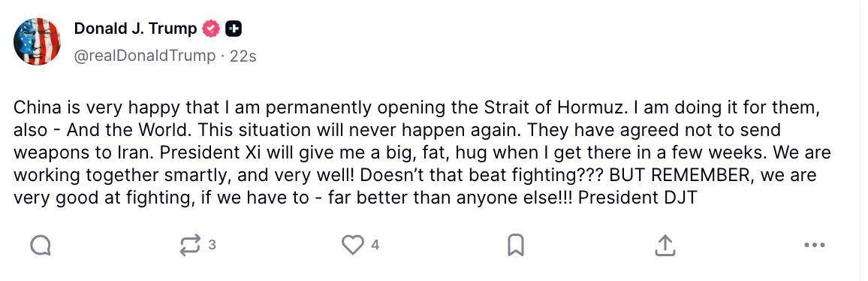
Task: Open the flag-painted profile avatar
Action: (37, 41)
